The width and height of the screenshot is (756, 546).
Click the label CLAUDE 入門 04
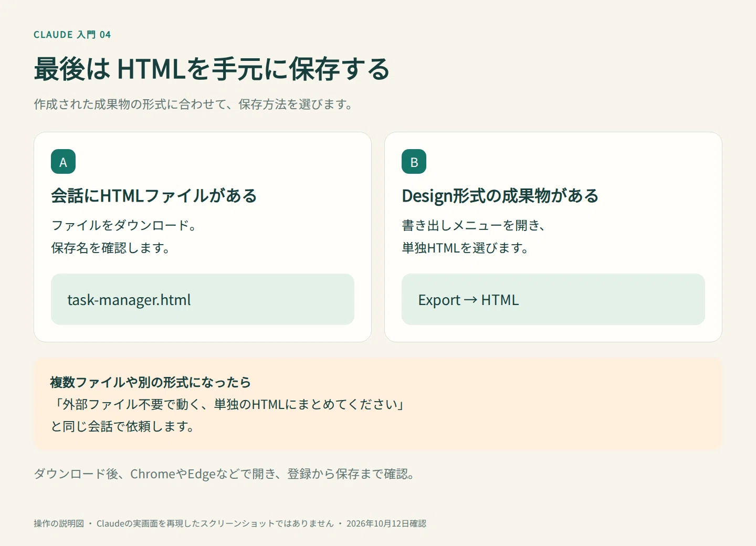click(72, 35)
